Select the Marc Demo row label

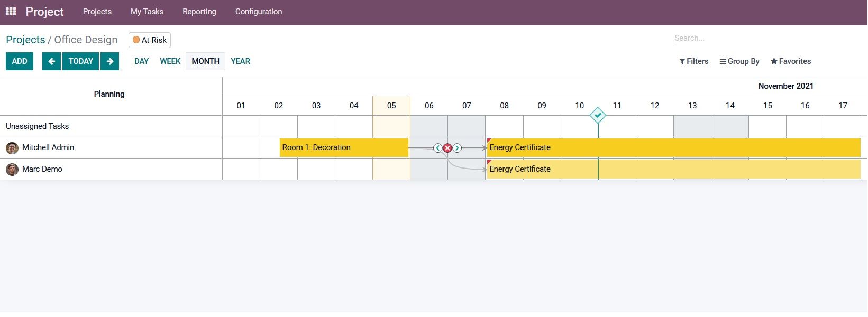(42, 170)
